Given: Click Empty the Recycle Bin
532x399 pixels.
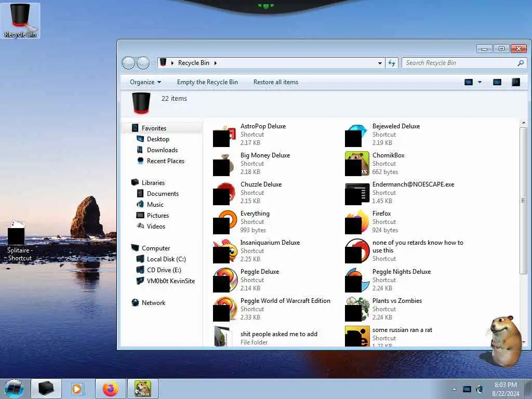Looking at the screenshot, I should (207, 82).
